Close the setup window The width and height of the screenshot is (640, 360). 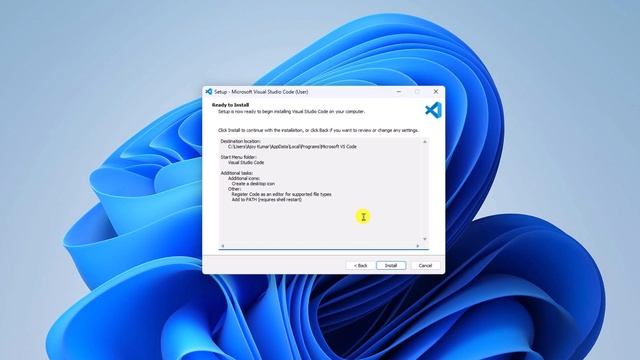point(436,91)
